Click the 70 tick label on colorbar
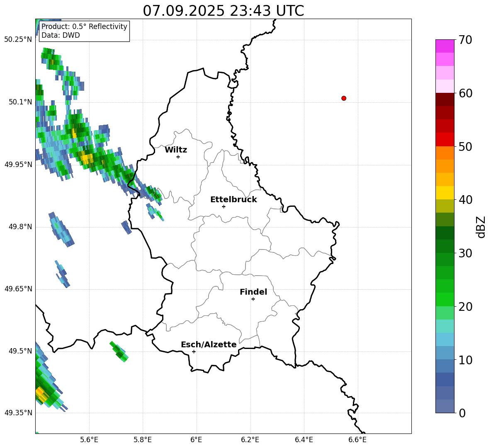Screen dimensions: 491x448 pyautogui.click(x=465, y=40)
